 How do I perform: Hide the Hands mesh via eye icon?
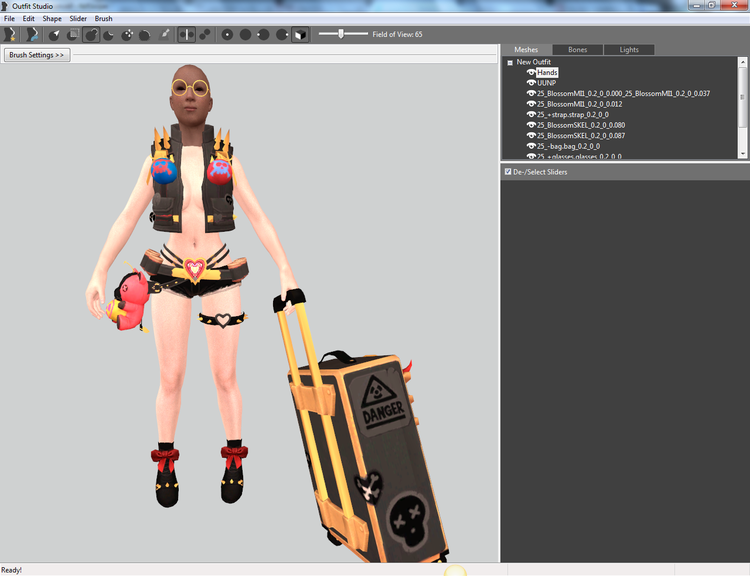point(531,72)
